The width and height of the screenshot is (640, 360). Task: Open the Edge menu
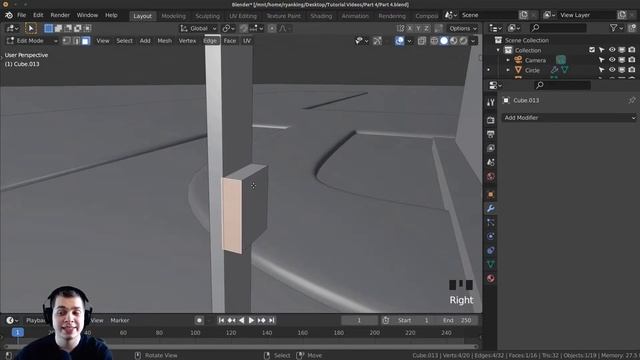210,41
